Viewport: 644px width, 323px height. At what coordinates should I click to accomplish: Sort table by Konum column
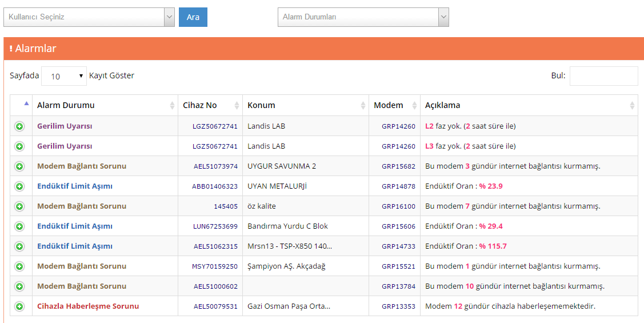coord(306,105)
